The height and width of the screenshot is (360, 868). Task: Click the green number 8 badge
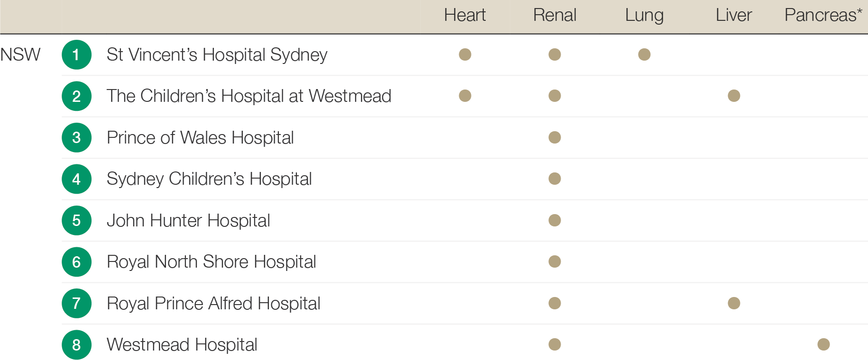76,345
